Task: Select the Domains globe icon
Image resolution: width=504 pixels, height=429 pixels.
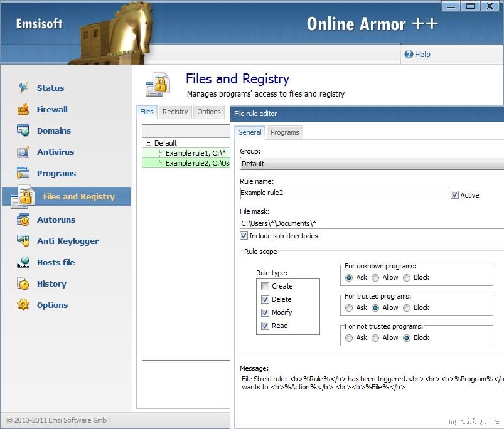Action: tap(23, 131)
